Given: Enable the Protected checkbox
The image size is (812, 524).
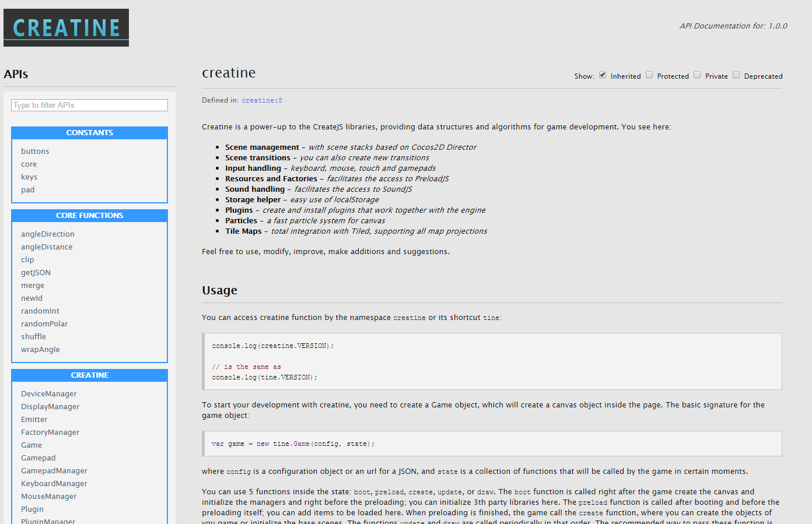Looking at the screenshot, I should 649,75.
